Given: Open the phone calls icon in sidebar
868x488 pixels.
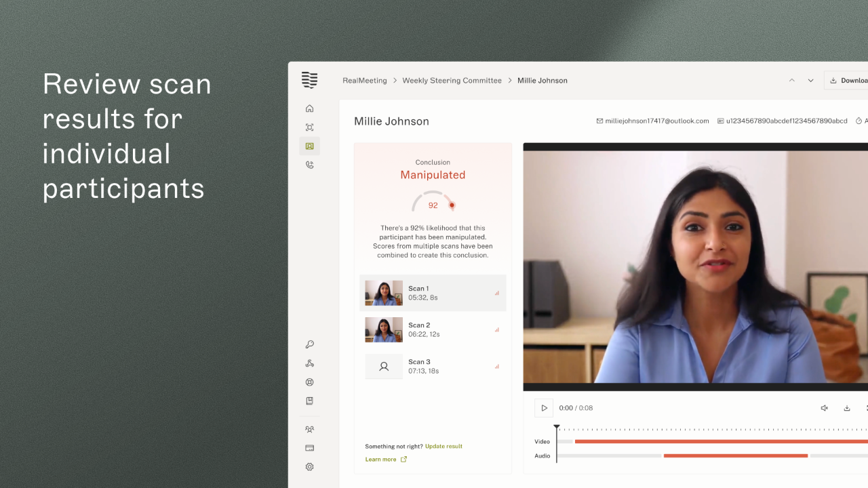Looking at the screenshot, I should (x=309, y=165).
